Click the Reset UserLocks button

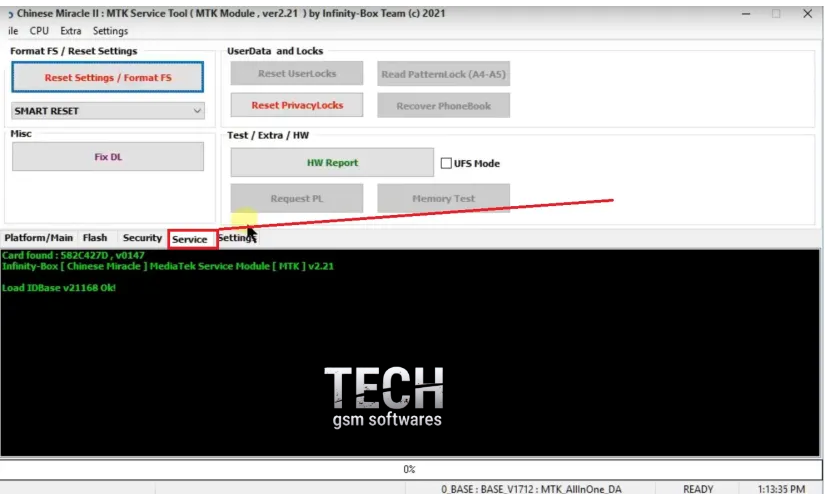click(x=297, y=74)
